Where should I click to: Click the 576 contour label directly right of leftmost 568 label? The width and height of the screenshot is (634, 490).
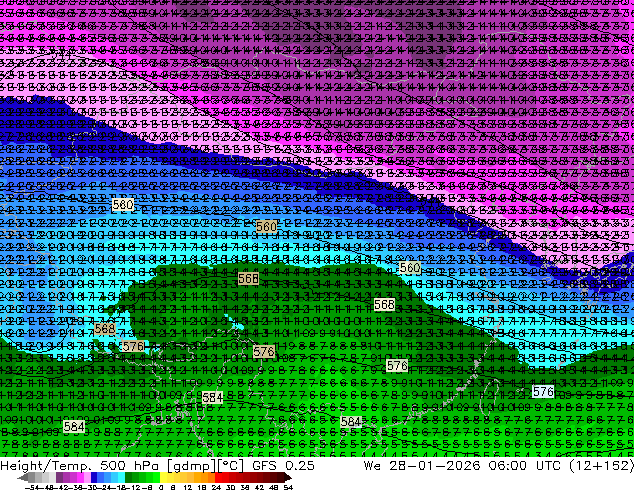[x=133, y=346]
